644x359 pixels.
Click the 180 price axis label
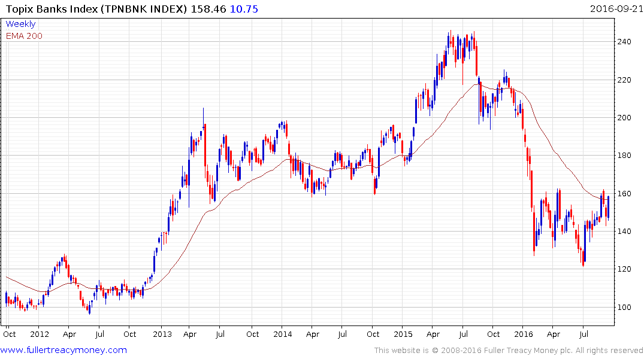tap(624, 155)
